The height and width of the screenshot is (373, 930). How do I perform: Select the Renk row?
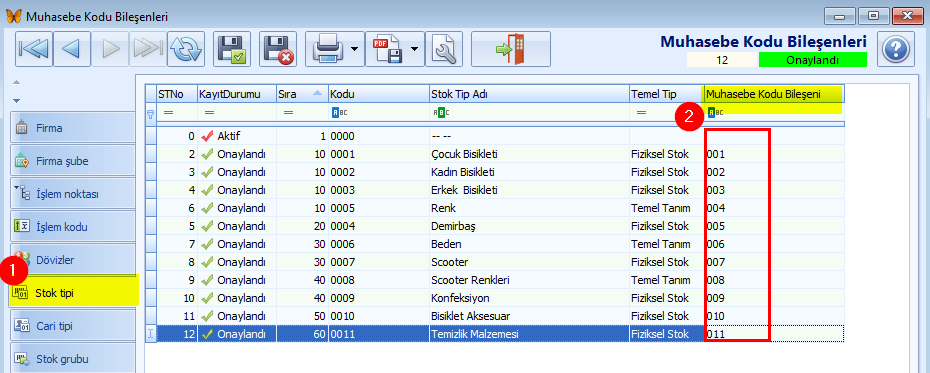[495, 208]
